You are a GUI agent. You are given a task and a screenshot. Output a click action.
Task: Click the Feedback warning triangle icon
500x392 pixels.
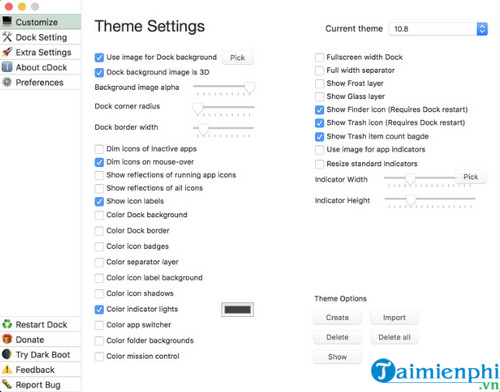[7, 369]
